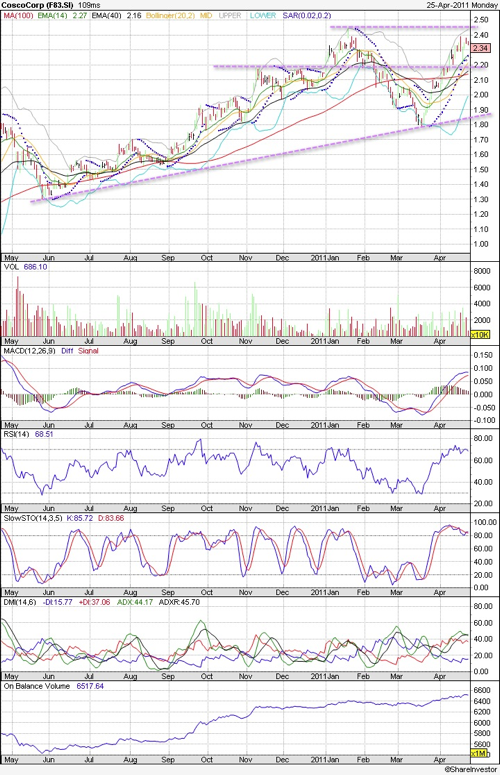Select the On Balance Volume panel label
The image size is (500, 775).
36,687
